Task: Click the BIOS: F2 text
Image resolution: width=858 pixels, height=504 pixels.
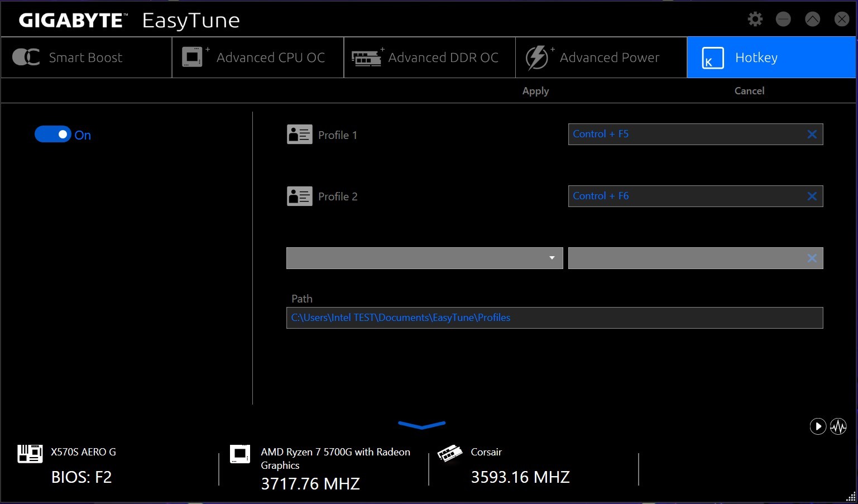Action: [x=82, y=477]
